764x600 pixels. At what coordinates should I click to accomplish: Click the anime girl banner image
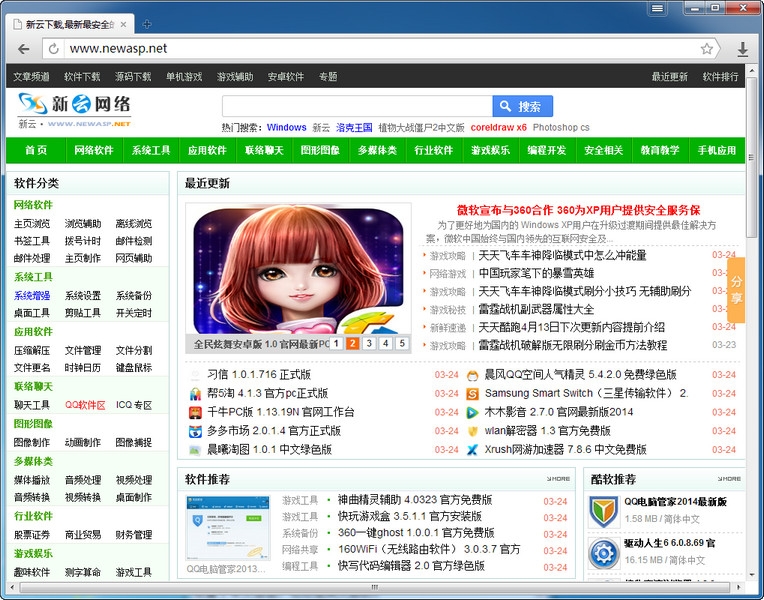(298, 271)
